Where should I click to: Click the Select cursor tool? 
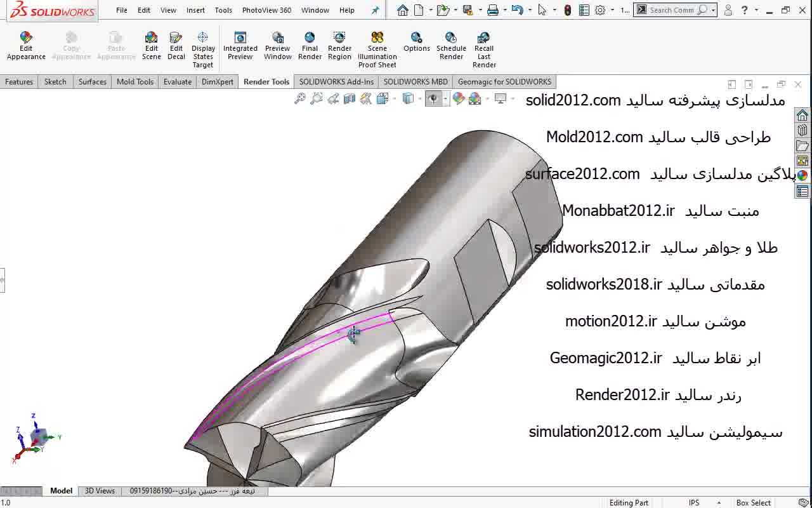point(542,10)
